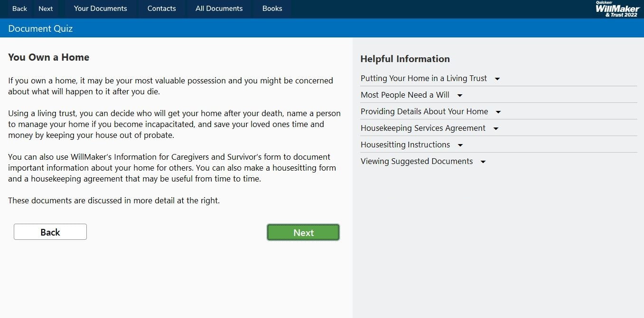Screen dimensions: 644x318
Task: Click the Helpful Information heading
Action: tap(405, 59)
